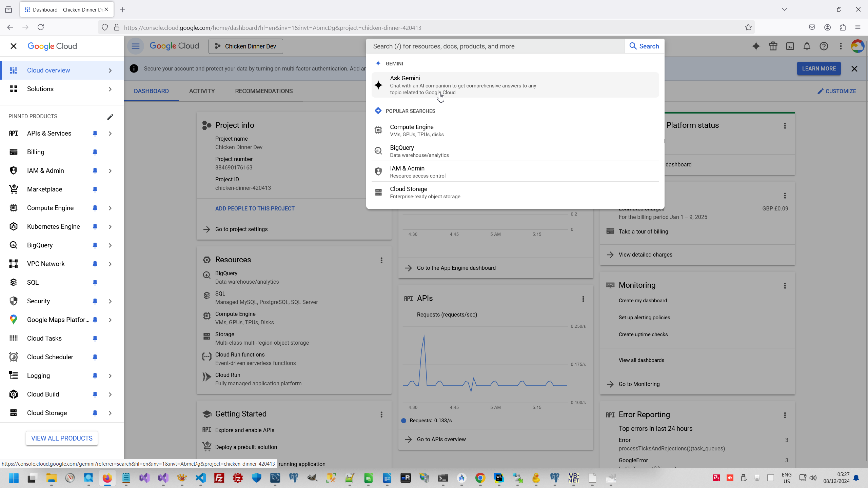Toggle the SQL pin icon
868x488 pixels.
pos(95,283)
